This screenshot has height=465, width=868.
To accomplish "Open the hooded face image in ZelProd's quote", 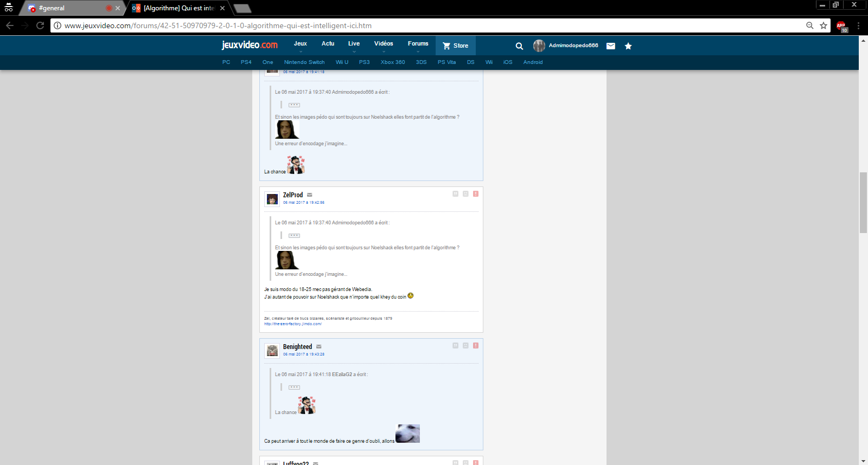I will [x=287, y=260].
